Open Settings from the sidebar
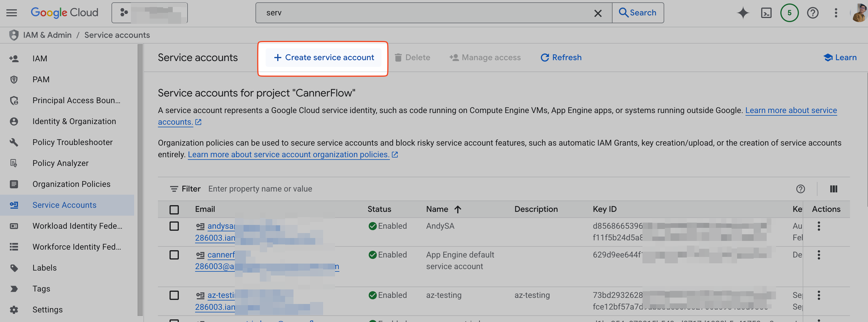Image resolution: width=868 pixels, height=322 pixels. coord(48,310)
